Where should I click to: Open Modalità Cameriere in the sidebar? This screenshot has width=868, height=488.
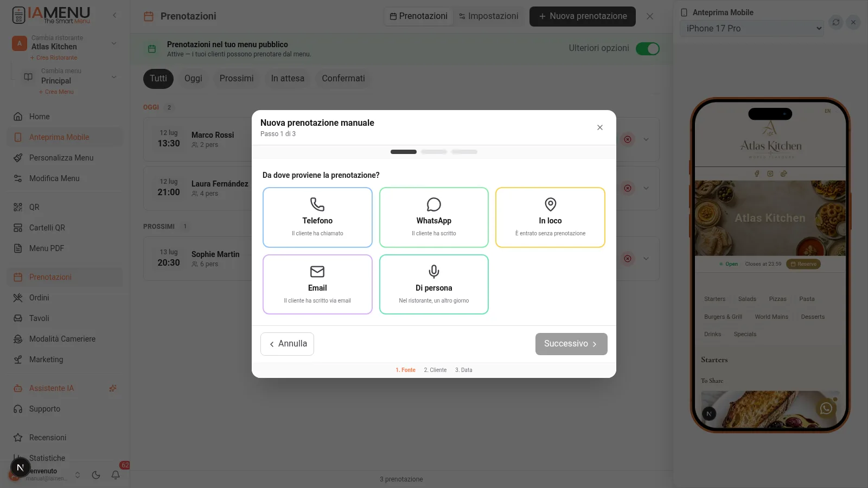coord(65,339)
